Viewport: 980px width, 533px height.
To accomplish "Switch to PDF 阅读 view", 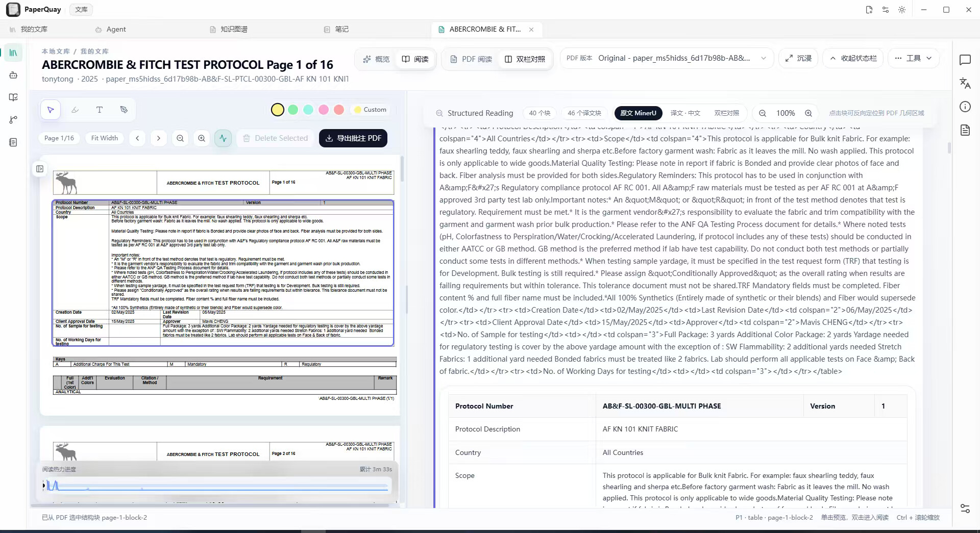I will click(x=471, y=59).
